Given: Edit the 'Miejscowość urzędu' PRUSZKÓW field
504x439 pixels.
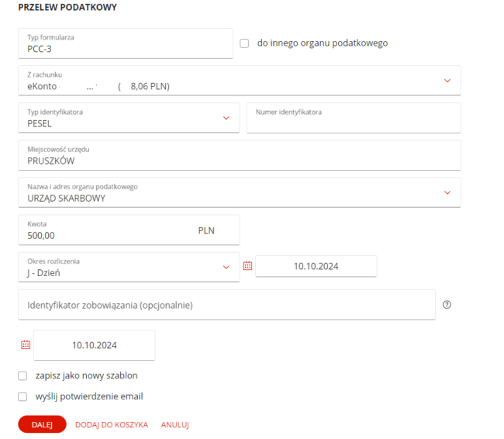Looking at the screenshot, I should point(239,155).
